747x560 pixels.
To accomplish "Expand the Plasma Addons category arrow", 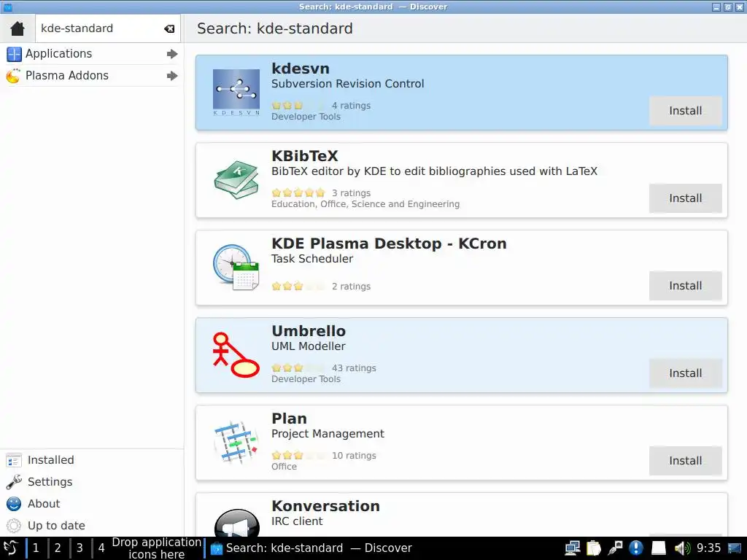I will 172,76.
